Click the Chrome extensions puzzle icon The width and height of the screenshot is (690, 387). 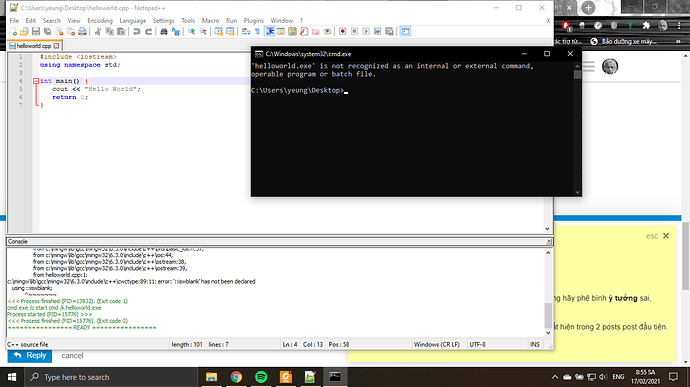(646, 26)
